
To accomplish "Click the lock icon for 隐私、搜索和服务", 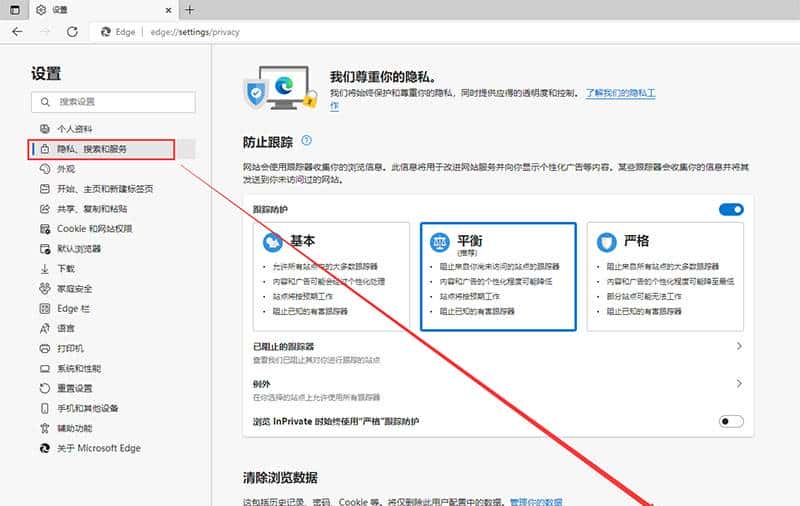I will pos(45,149).
